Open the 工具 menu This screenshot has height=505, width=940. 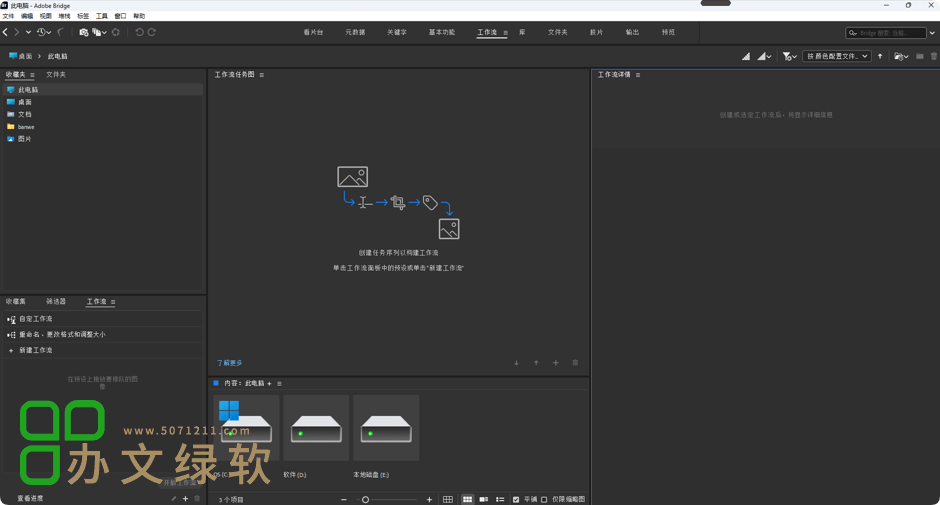[x=101, y=16]
